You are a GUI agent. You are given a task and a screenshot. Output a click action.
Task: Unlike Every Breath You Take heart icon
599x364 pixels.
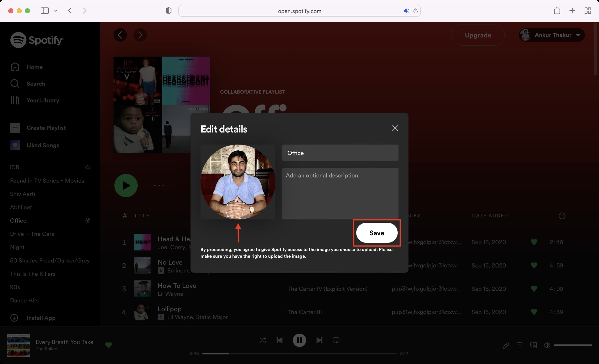(x=108, y=345)
